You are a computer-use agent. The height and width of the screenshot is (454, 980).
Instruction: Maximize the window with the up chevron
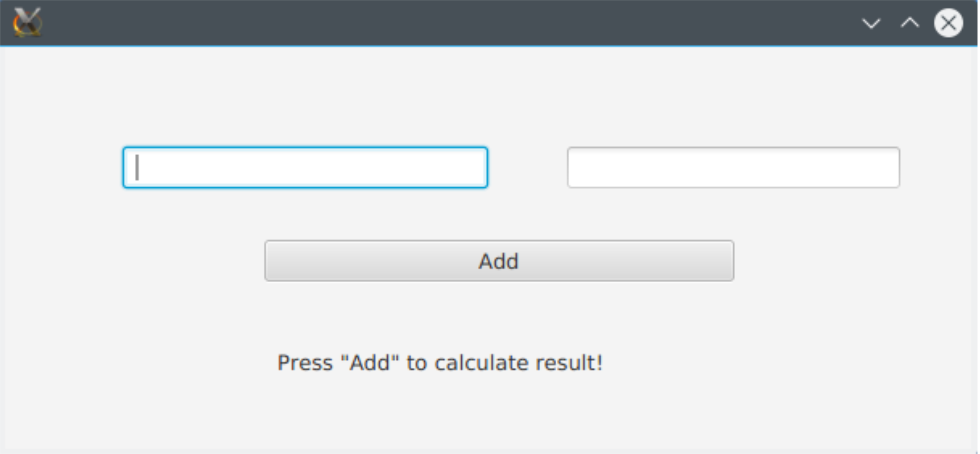pyautogui.click(x=910, y=24)
